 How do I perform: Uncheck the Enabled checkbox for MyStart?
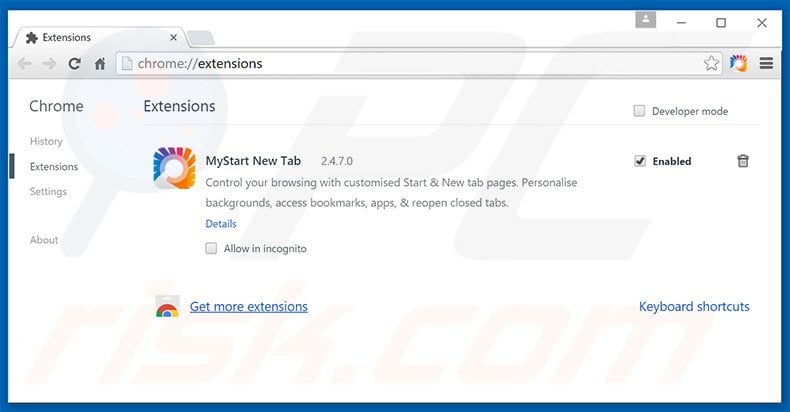[640, 161]
